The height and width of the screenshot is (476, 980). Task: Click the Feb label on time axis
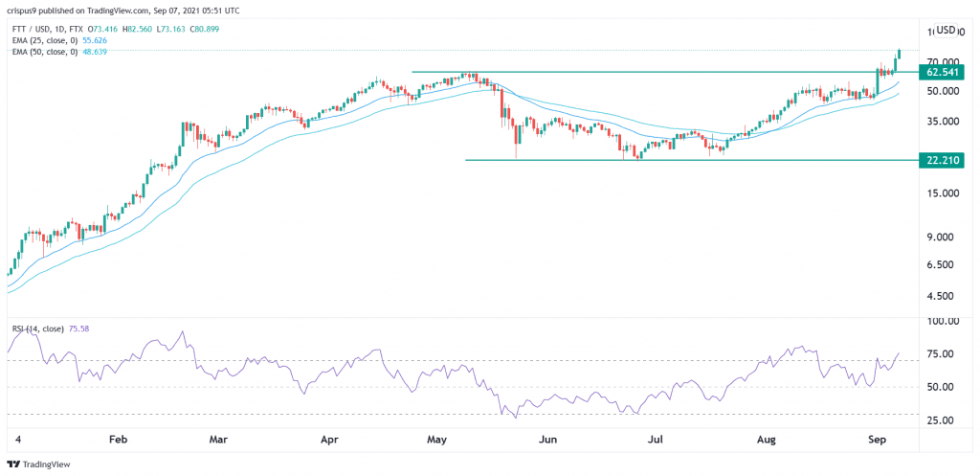[x=118, y=441]
